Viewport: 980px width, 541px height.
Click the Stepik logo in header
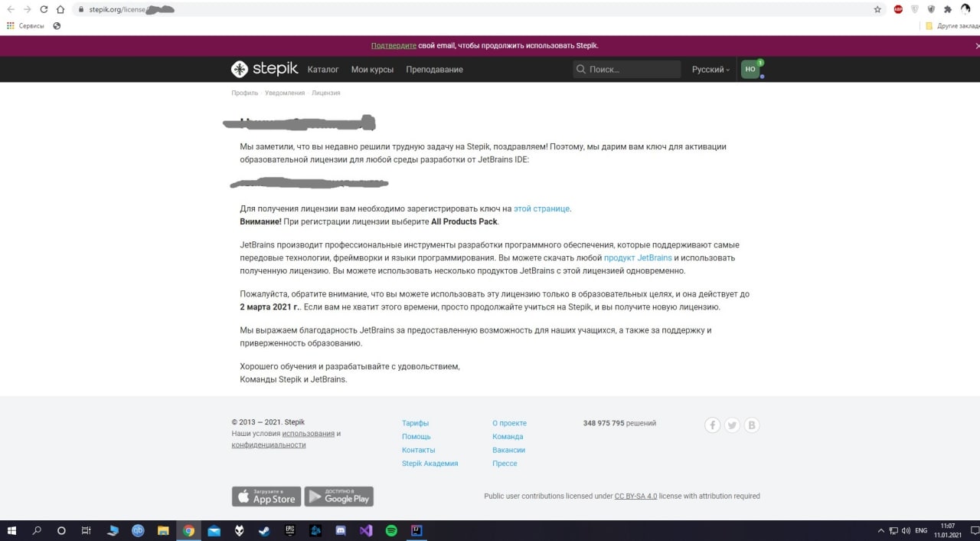(264, 69)
